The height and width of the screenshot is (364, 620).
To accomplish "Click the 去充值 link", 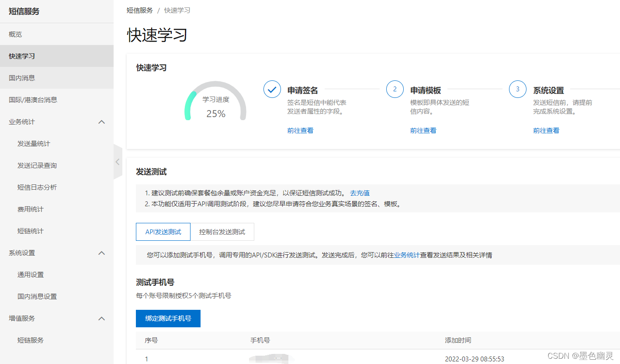I will [360, 193].
